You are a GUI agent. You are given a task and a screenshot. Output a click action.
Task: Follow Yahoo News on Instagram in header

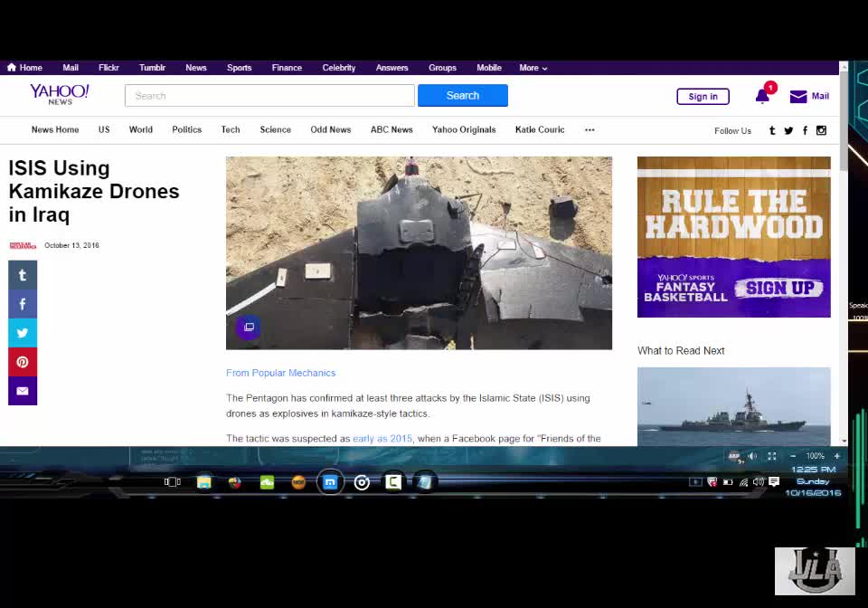(x=822, y=130)
